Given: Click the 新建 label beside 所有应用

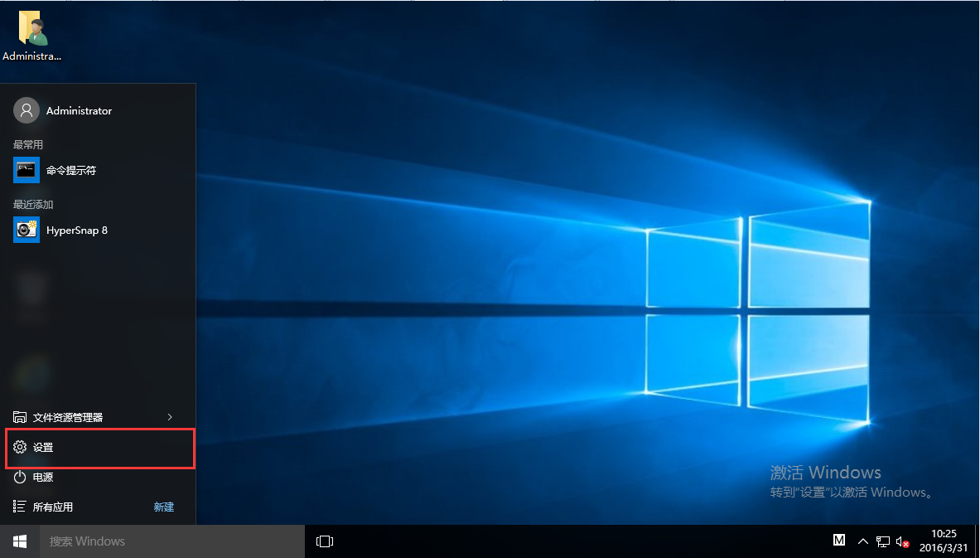Looking at the screenshot, I should 164,507.
